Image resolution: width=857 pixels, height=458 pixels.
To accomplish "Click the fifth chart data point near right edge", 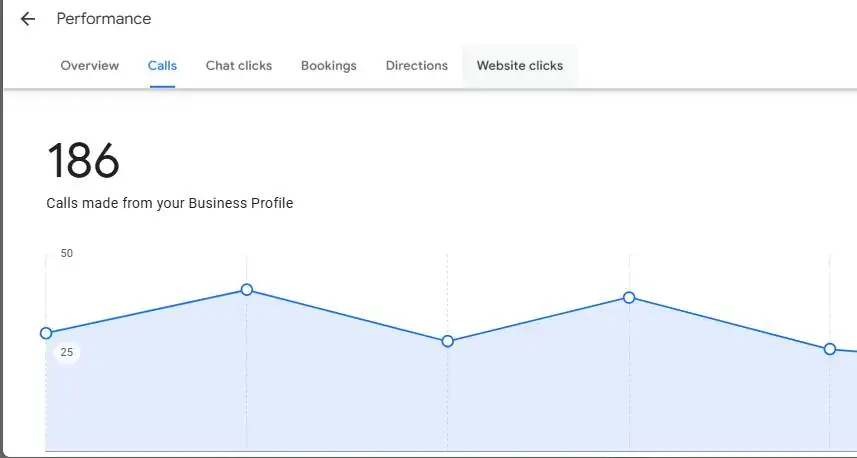I will click(x=830, y=349).
